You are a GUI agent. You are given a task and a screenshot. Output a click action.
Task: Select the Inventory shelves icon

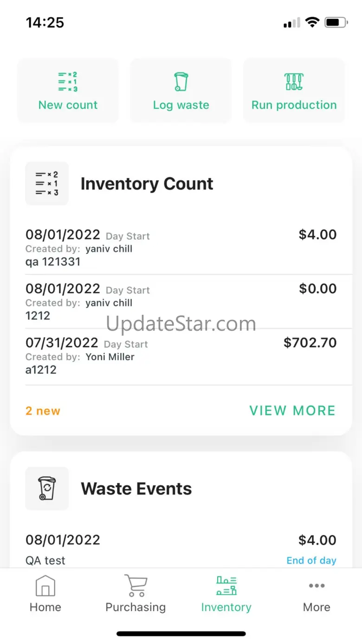226,585
